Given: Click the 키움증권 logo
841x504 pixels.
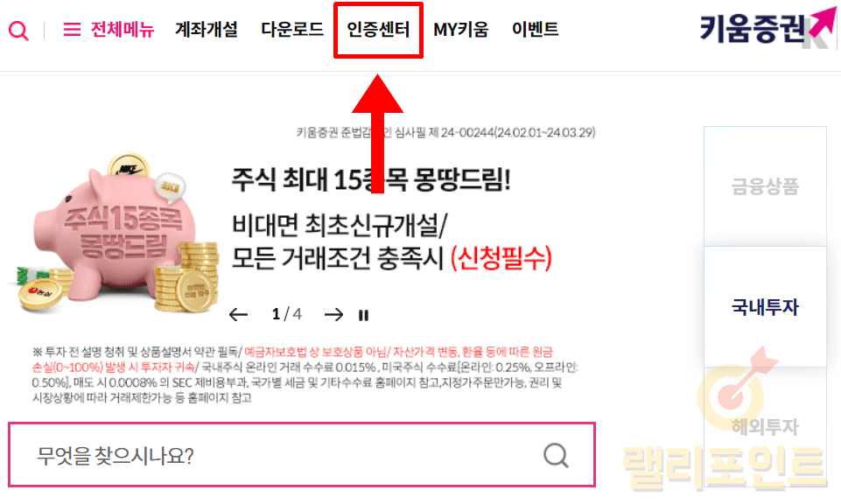Looking at the screenshot, I should (767, 28).
